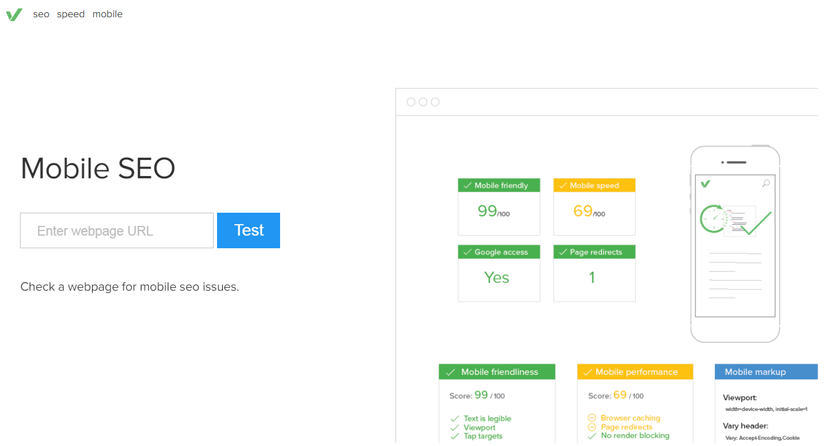The image size is (840, 446).
Task: Click the warning circle icon beside Browser caching
Action: click(592, 418)
